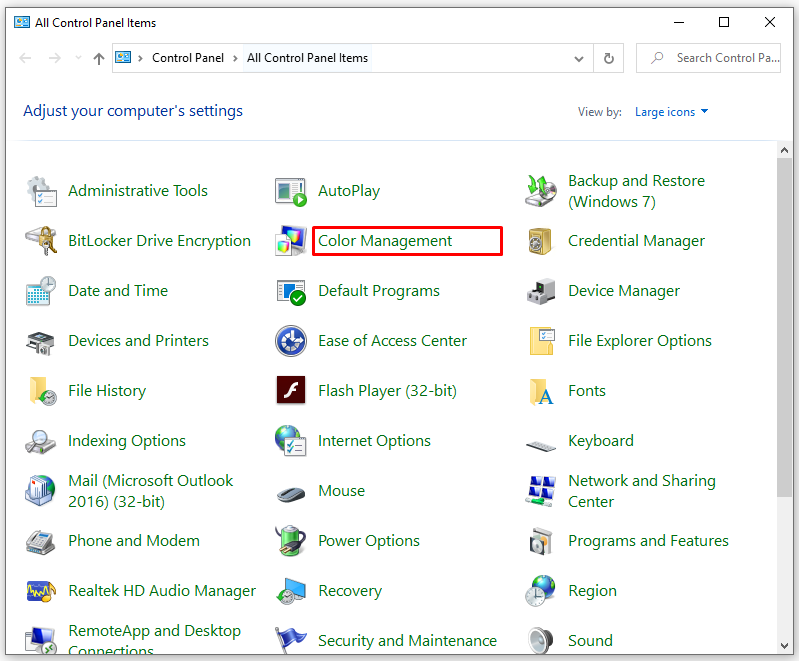
Task: Click the BitLocker Drive Encryption icon
Action: pos(41,241)
